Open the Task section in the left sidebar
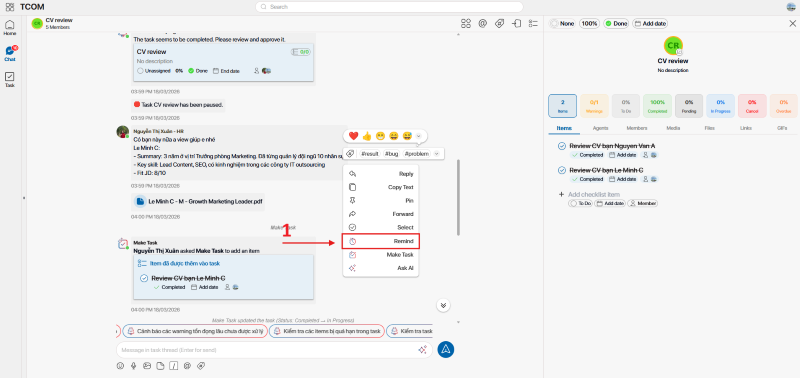Viewport: 800px width, 378px height. 10,80
